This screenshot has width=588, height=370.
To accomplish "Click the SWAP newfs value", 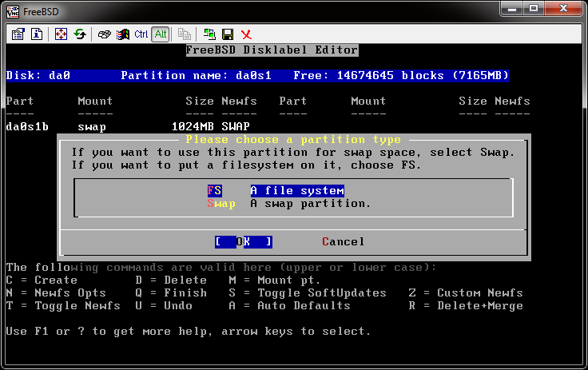I will [236, 126].
